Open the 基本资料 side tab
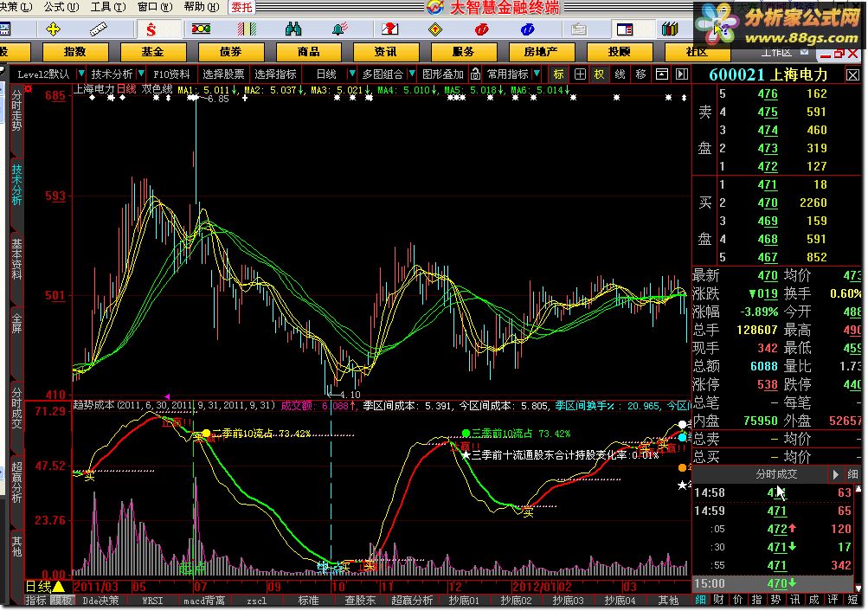The width and height of the screenshot is (868, 611). pyautogui.click(x=16, y=259)
